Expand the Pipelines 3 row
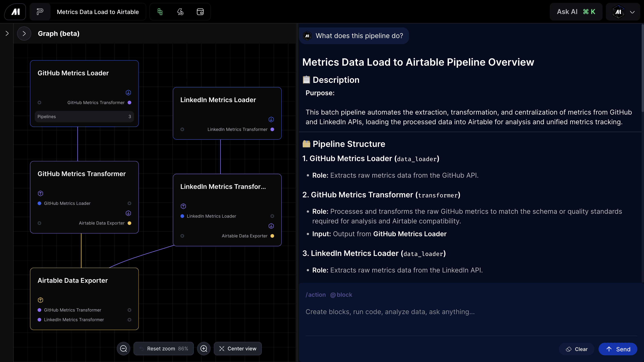Viewport: 644px width, 362px height. [x=84, y=117]
